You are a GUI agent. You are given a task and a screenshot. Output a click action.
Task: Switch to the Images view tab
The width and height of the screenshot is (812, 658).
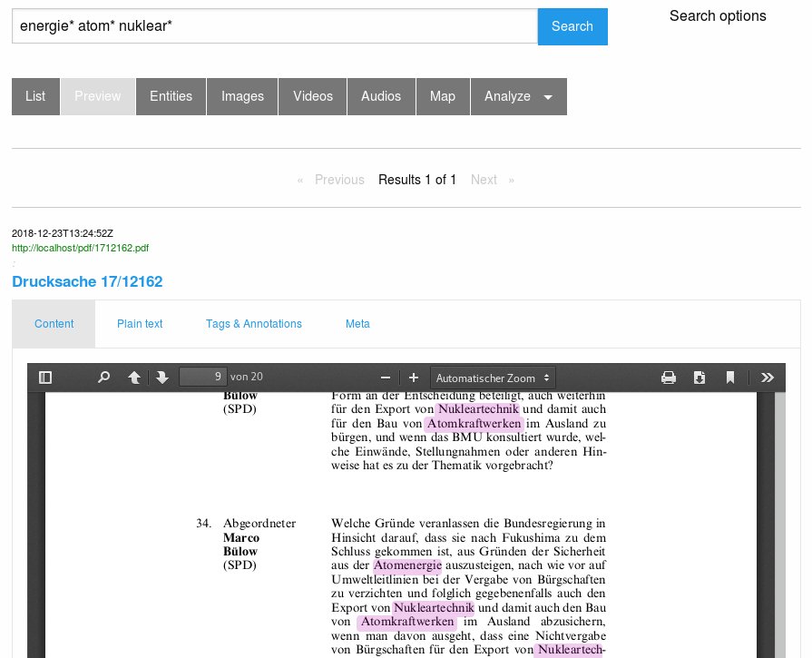pyautogui.click(x=242, y=96)
